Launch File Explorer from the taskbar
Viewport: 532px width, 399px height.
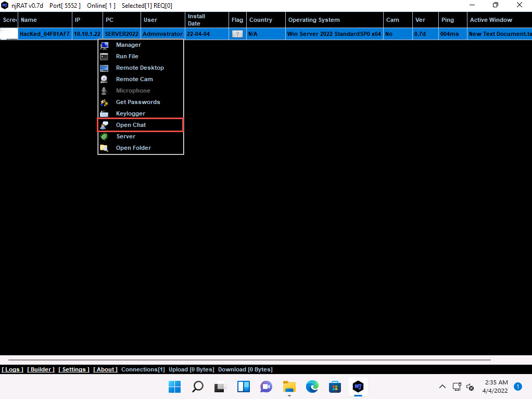[x=289, y=387]
